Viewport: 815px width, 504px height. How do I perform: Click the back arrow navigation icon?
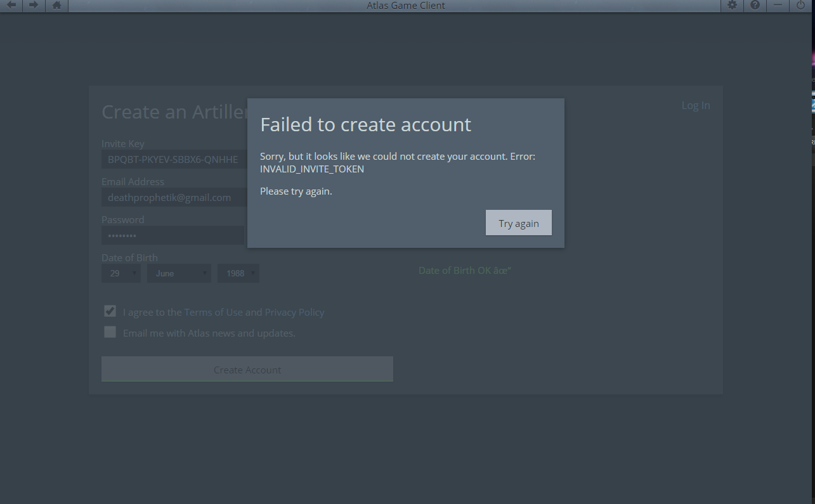coord(11,5)
